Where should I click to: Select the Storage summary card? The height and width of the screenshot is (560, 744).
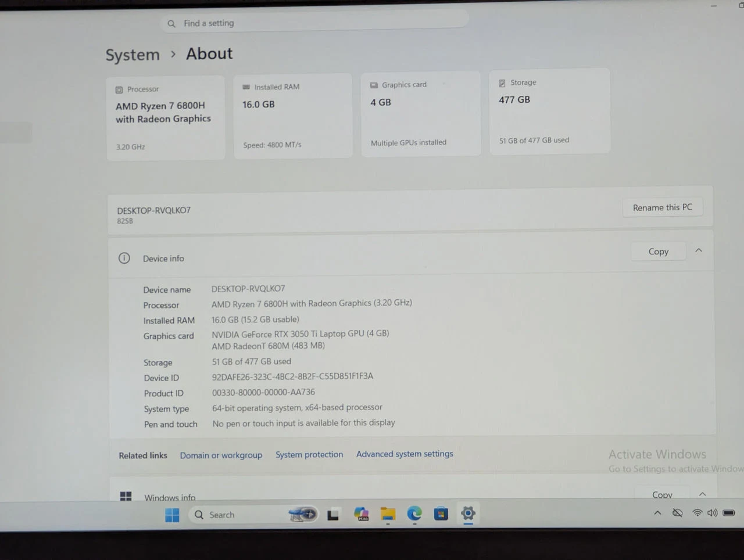tap(550, 111)
